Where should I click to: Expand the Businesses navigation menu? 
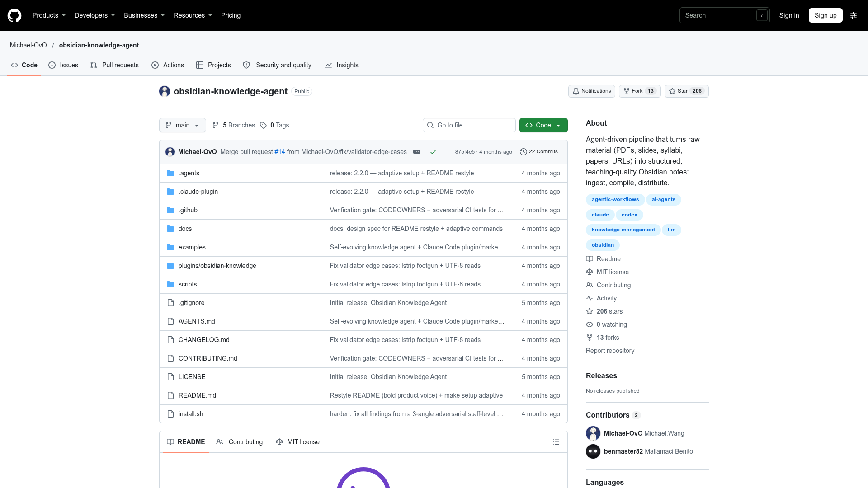(144, 15)
